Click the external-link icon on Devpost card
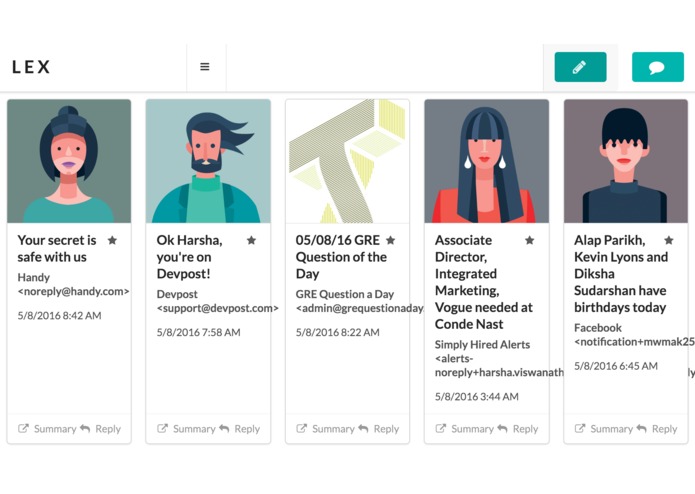This screenshot has width=695, height=494. click(162, 428)
